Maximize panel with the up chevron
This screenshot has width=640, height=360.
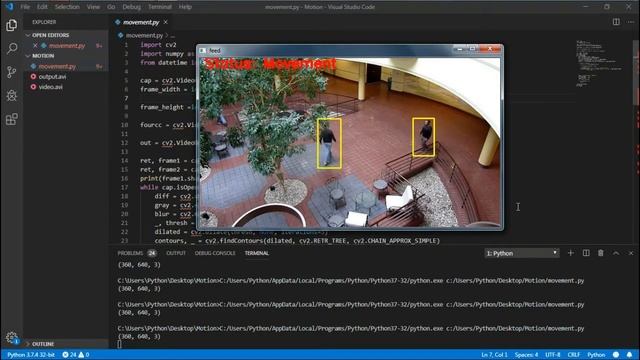tap(616, 253)
